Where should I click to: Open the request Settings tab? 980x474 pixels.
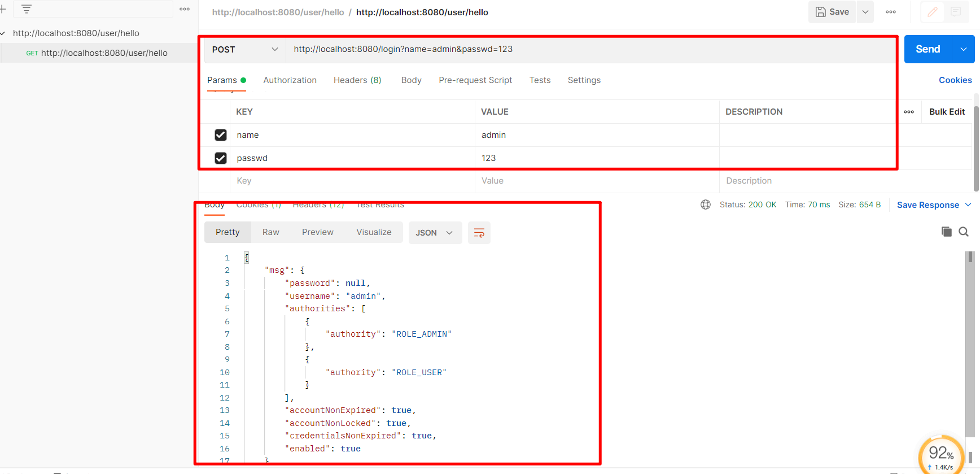[x=584, y=80]
